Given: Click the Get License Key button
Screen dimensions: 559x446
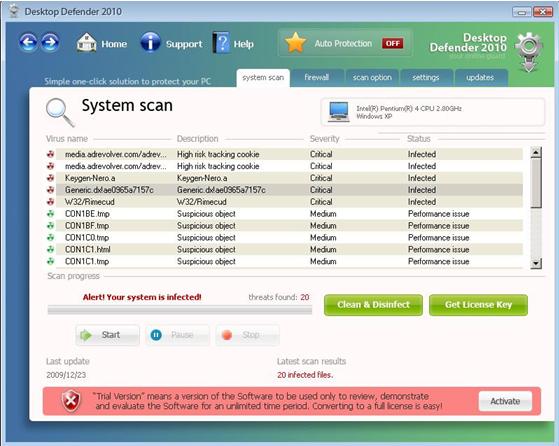Looking at the screenshot, I should point(478,305).
